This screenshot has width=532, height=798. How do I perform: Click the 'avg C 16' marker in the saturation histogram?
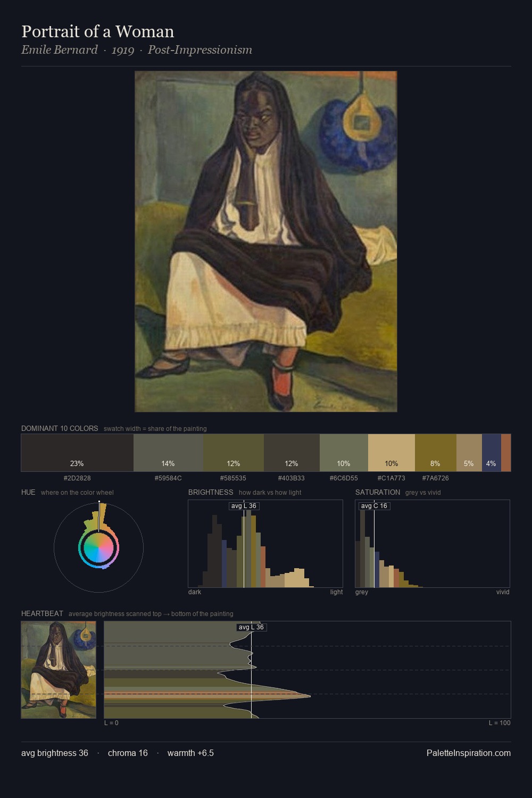coord(374,506)
